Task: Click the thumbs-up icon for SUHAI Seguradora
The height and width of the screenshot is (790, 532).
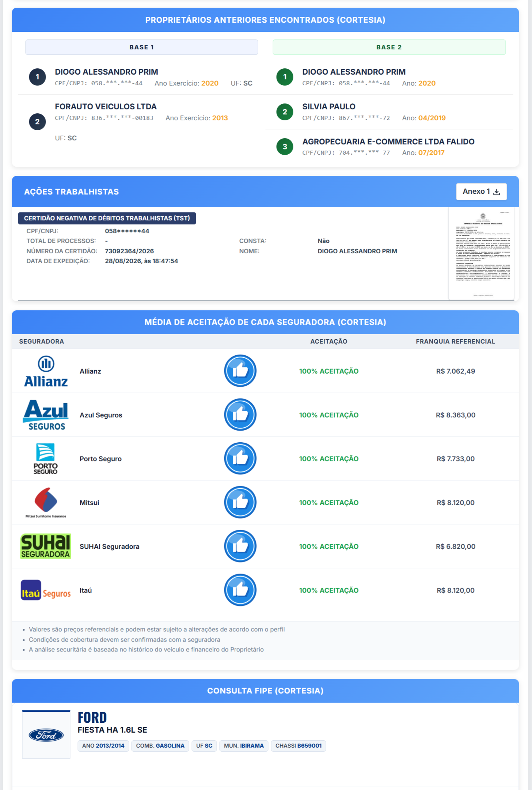Action: click(x=240, y=546)
